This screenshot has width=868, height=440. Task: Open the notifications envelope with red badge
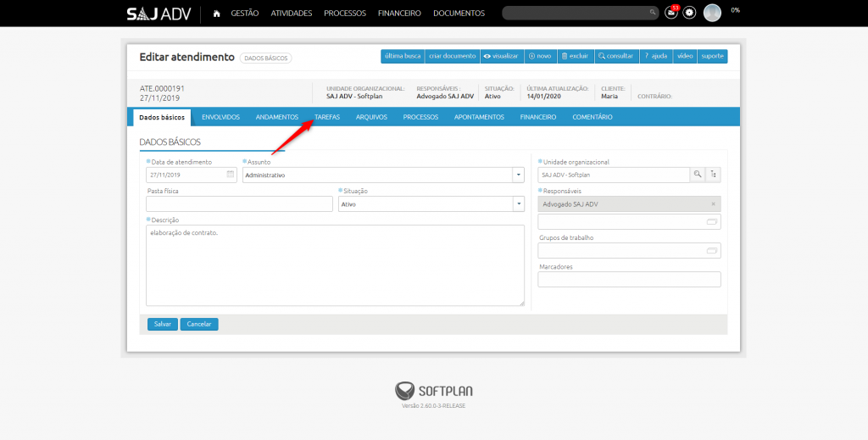[x=671, y=13]
